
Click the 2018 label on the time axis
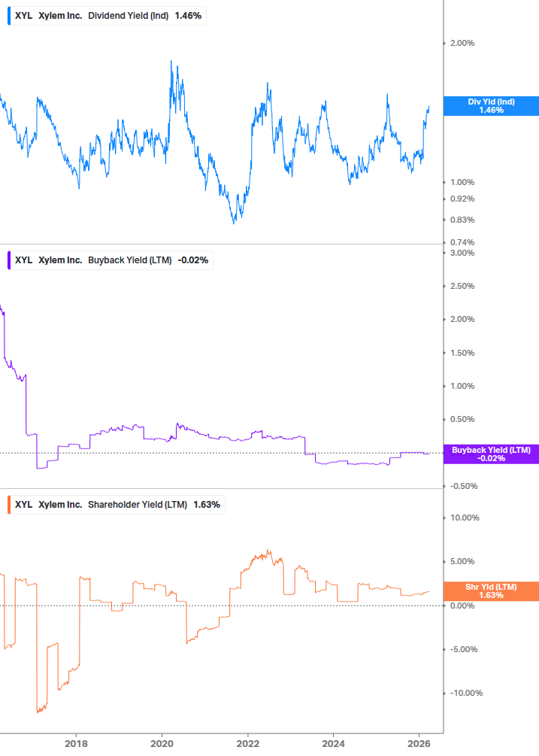[x=76, y=743]
